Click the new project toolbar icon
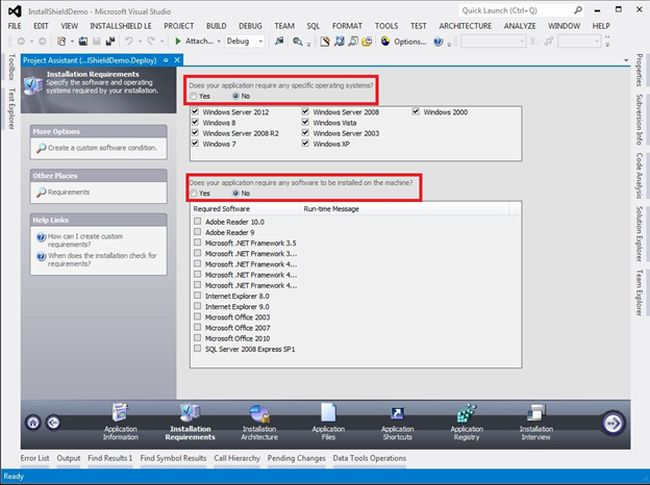Image resolution: width=650 pixels, height=485 pixels. (61, 41)
